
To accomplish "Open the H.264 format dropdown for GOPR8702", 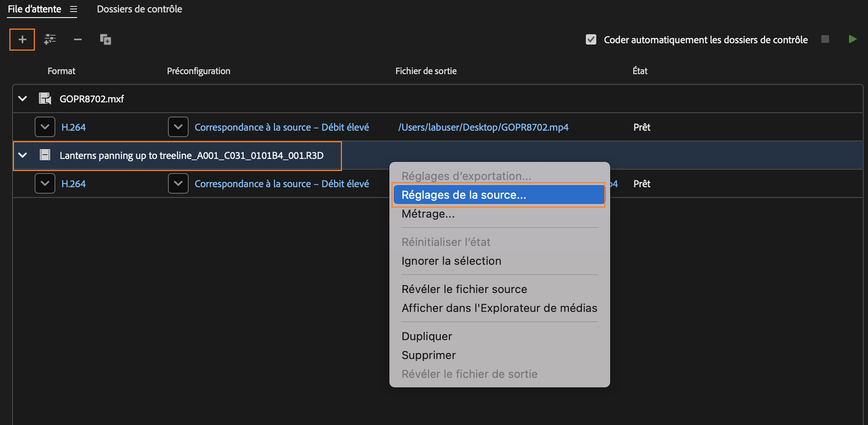I will [45, 127].
